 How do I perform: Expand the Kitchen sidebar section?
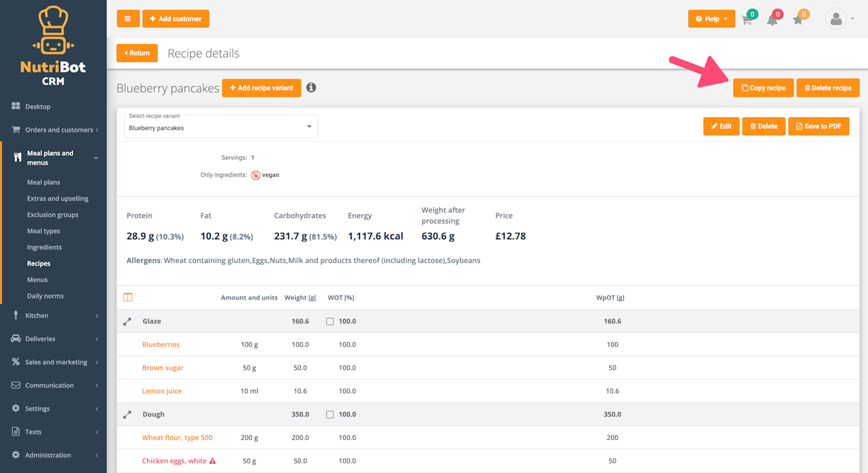(x=53, y=316)
